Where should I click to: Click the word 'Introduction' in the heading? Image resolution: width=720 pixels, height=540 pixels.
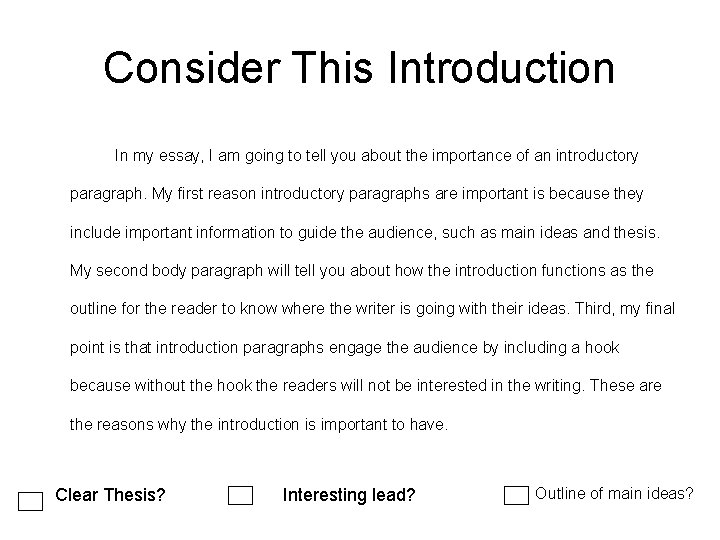[501, 68]
